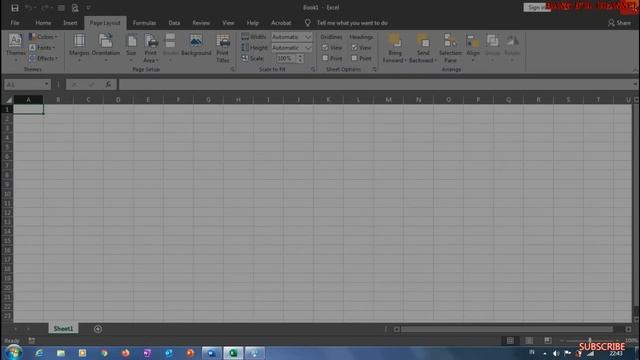Click the horizontal scrollbar track
The height and width of the screenshot is (360, 640).
click(x=507, y=329)
